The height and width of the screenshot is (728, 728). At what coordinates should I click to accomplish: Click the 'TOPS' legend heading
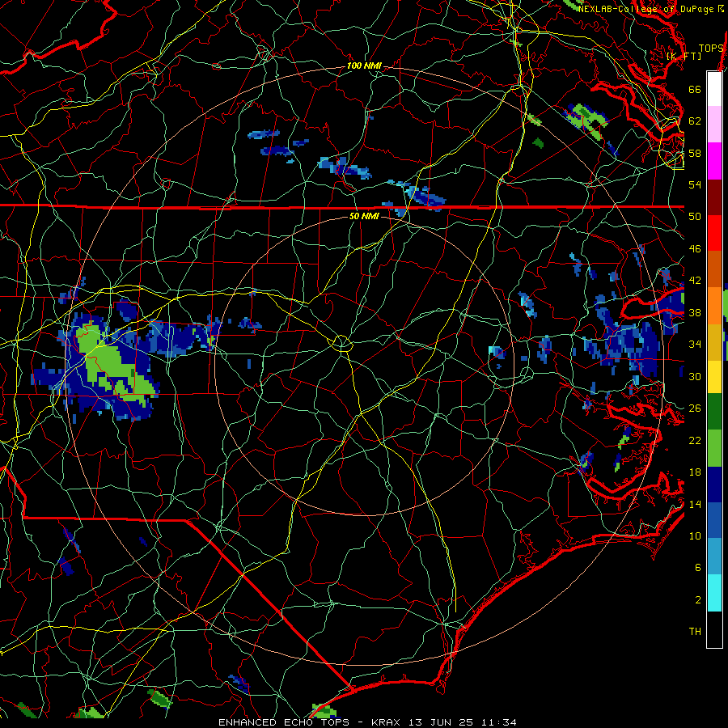pos(711,49)
